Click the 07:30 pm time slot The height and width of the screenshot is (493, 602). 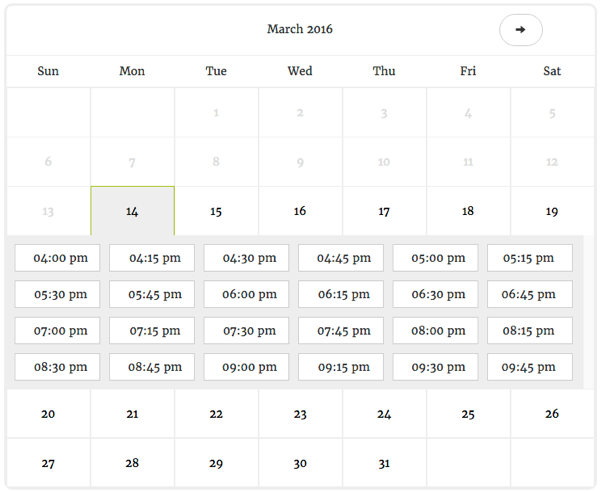tap(246, 331)
